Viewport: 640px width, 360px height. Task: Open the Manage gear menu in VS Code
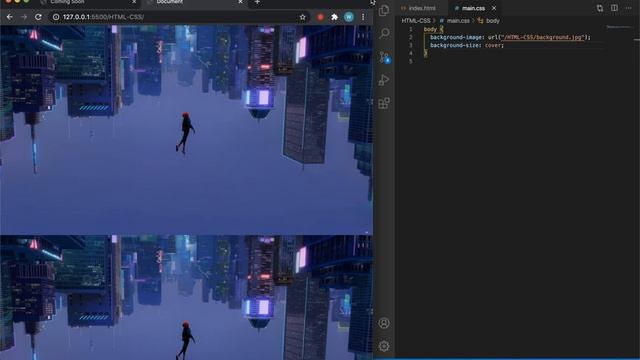coord(384,346)
